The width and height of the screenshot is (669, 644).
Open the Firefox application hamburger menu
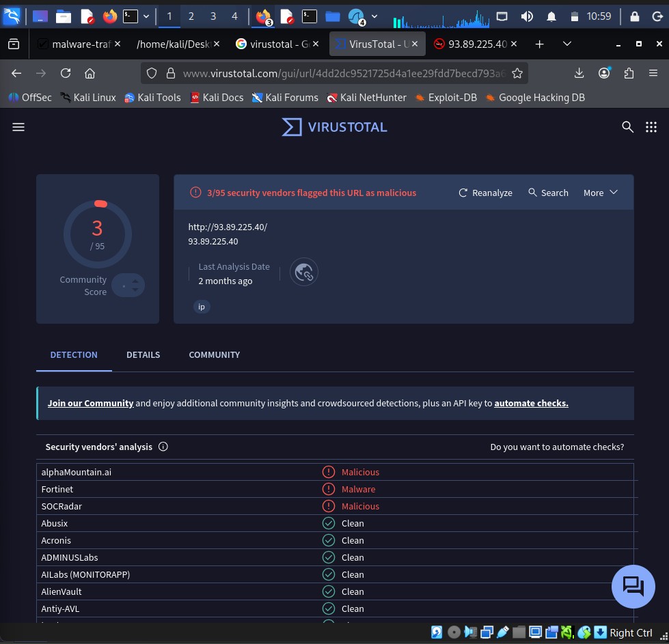pyautogui.click(x=653, y=73)
